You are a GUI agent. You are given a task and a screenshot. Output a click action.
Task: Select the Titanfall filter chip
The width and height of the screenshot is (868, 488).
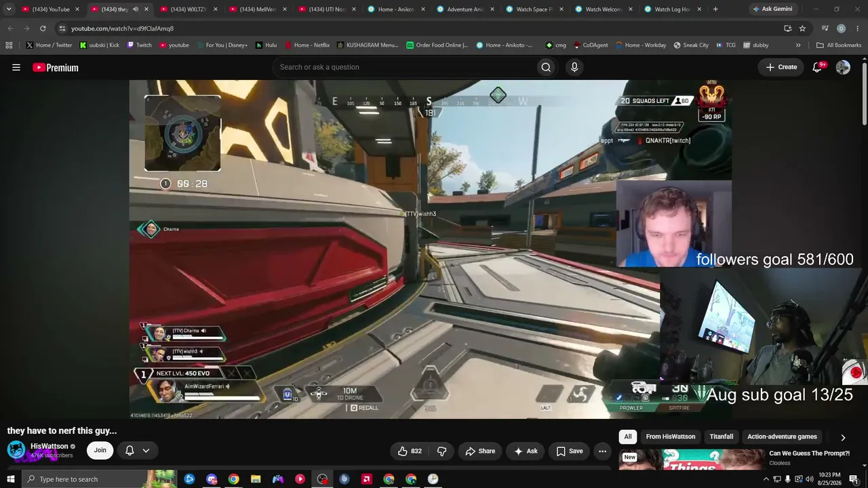722,437
